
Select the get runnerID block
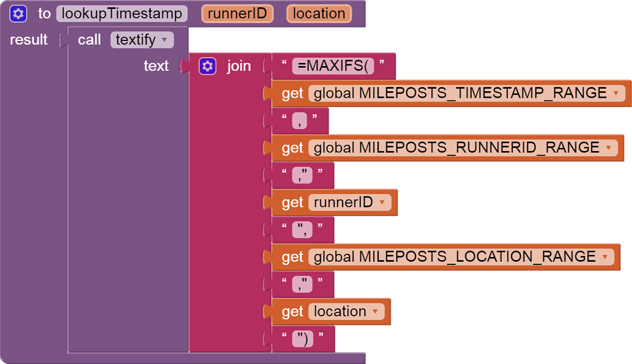294,202
